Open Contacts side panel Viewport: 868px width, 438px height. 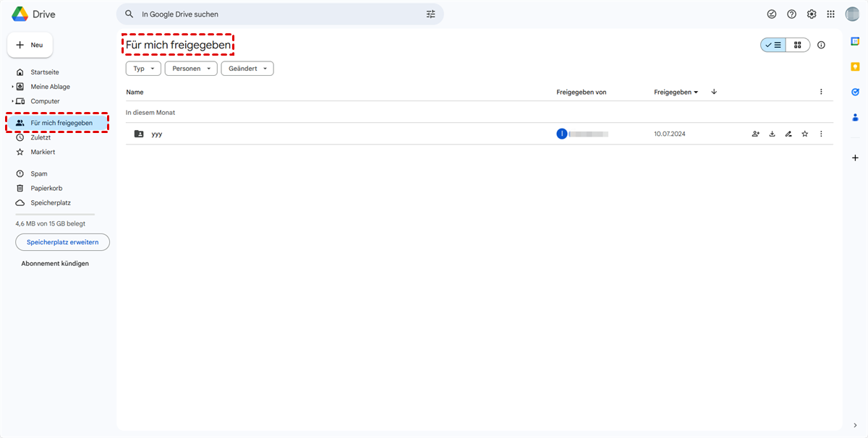click(x=855, y=117)
